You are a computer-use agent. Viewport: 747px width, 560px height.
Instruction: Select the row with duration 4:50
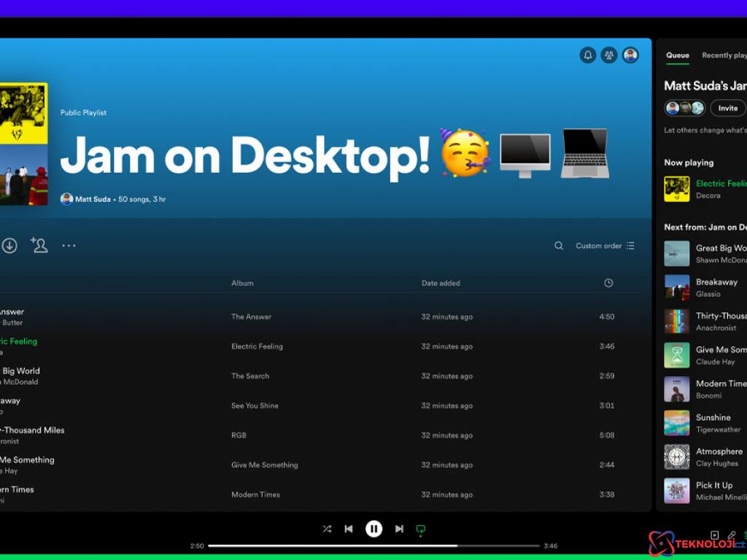tap(320, 316)
